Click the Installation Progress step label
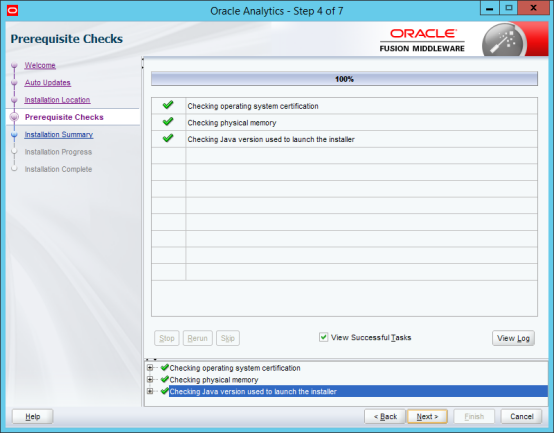554x433 pixels. pyautogui.click(x=58, y=152)
